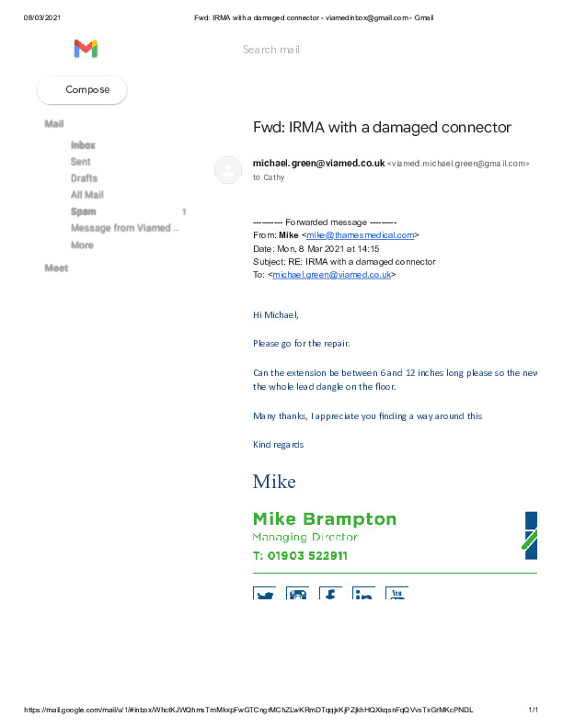The width and height of the screenshot is (563, 728).
Task: Open the Message from Viamed label
Action: [125, 228]
